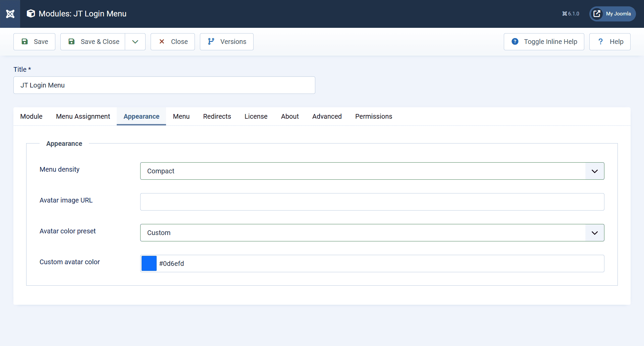Switch to the Menu Assignment tab

pyautogui.click(x=83, y=116)
